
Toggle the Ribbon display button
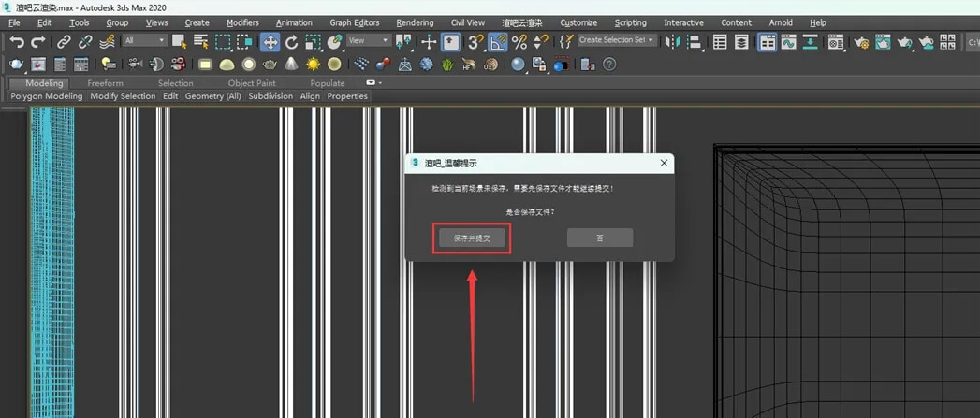pos(767,42)
